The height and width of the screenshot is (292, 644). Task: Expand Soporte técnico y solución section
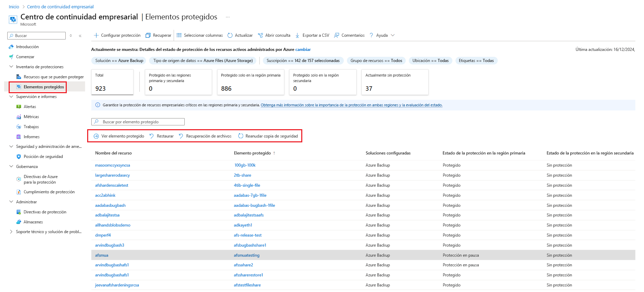[11, 232]
